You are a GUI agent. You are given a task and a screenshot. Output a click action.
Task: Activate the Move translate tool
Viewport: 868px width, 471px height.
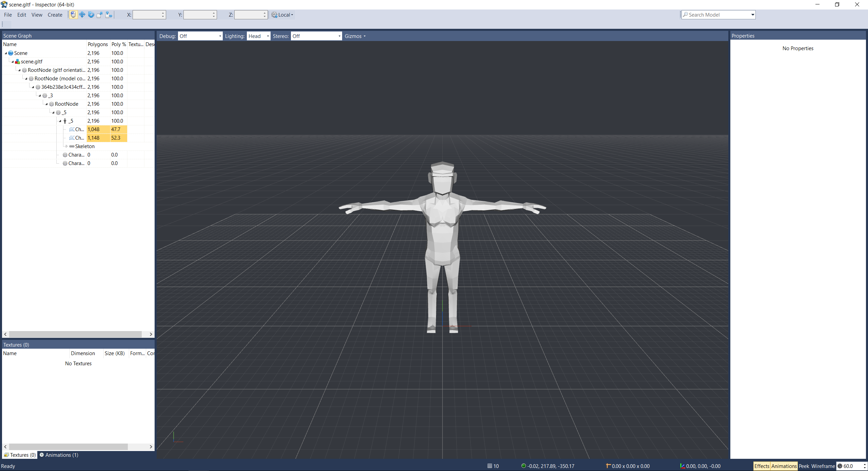click(x=82, y=15)
